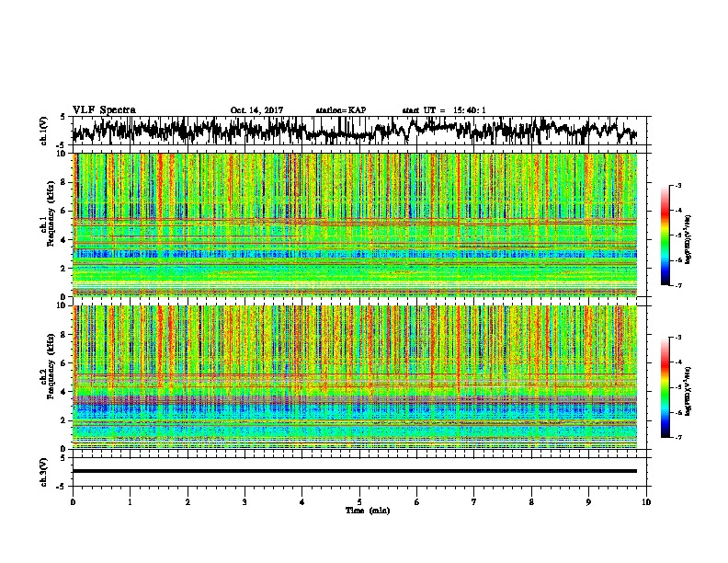Click the ch.1 spectrogram color bar

click(665, 236)
